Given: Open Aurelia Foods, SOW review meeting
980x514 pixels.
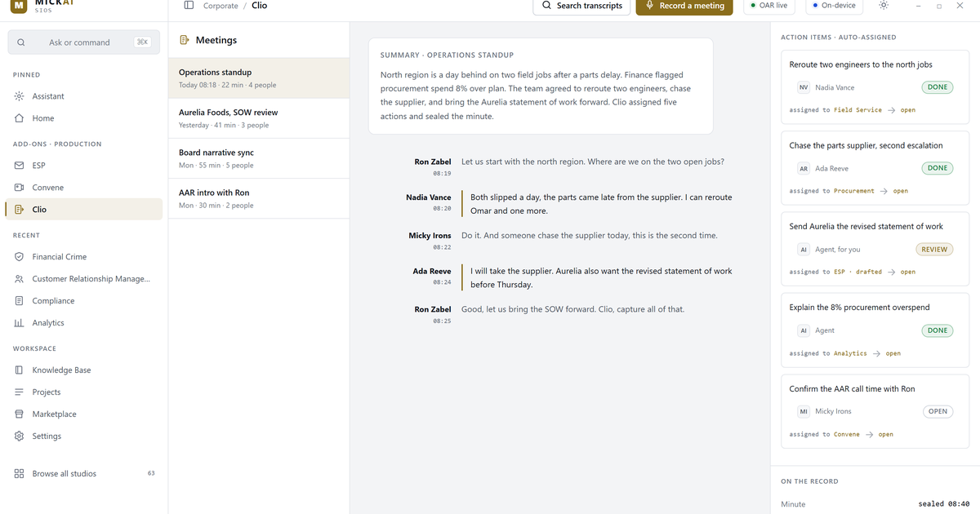Looking at the screenshot, I should point(259,118).
